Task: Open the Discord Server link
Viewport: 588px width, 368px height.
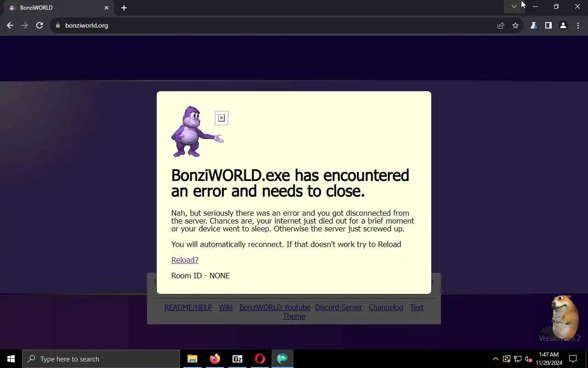Action: click(339, 307)
